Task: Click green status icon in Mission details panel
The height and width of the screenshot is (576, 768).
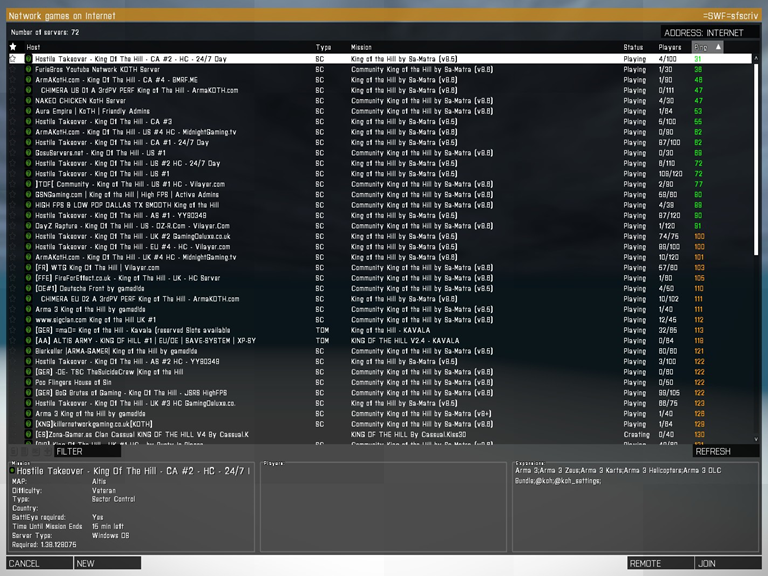Action: pyautogui.click(x=12, y=471)
